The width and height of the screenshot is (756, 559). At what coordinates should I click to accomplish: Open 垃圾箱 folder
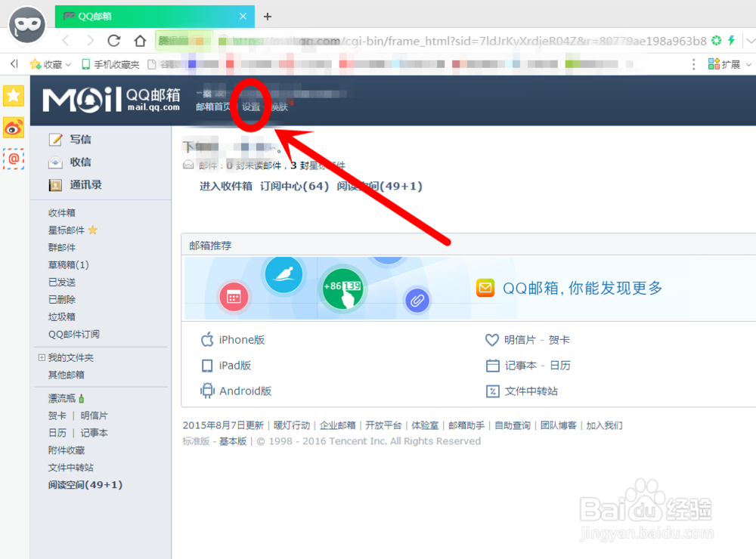tap(62, 317)
